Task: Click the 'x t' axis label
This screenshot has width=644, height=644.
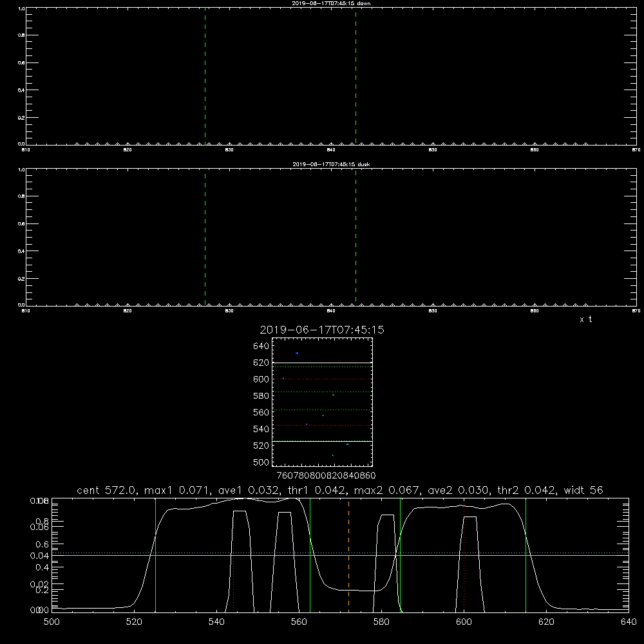Action: (x=585, y=319)
